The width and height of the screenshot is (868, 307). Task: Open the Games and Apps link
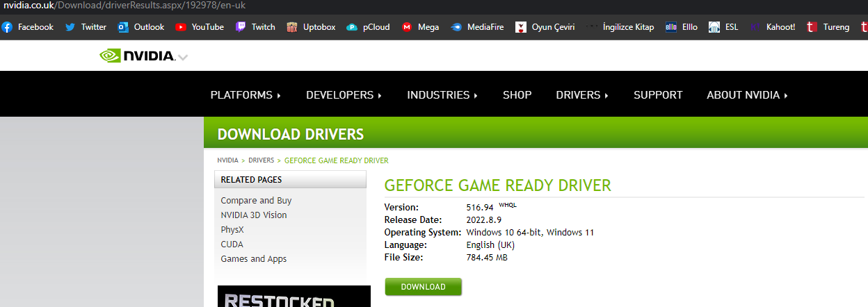254,258
